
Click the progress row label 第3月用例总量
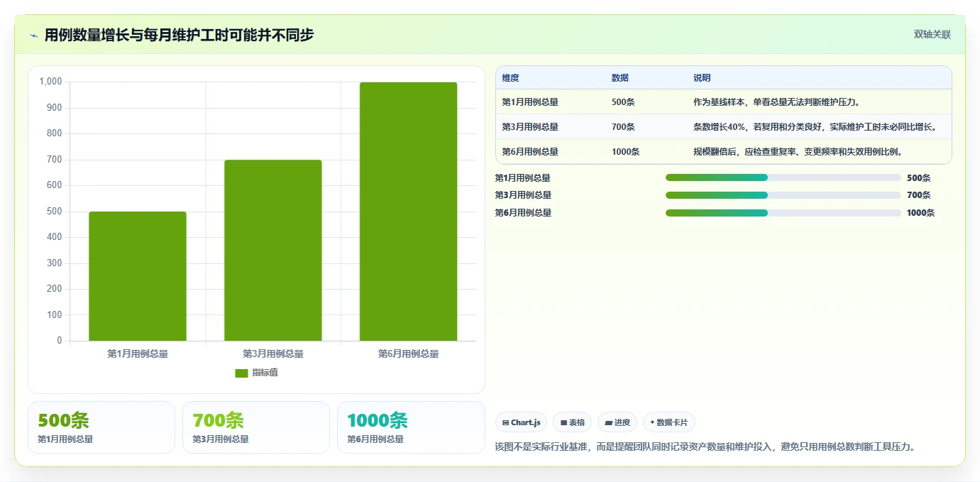coord(523,195)
